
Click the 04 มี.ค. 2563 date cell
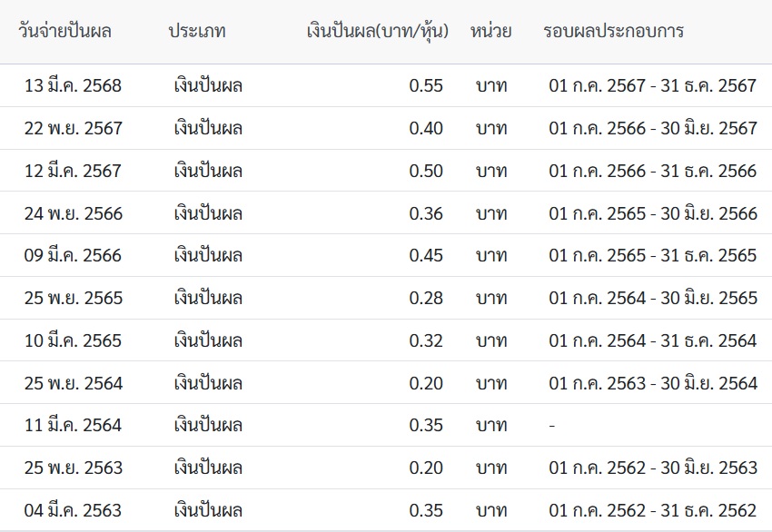click(73, 510)
